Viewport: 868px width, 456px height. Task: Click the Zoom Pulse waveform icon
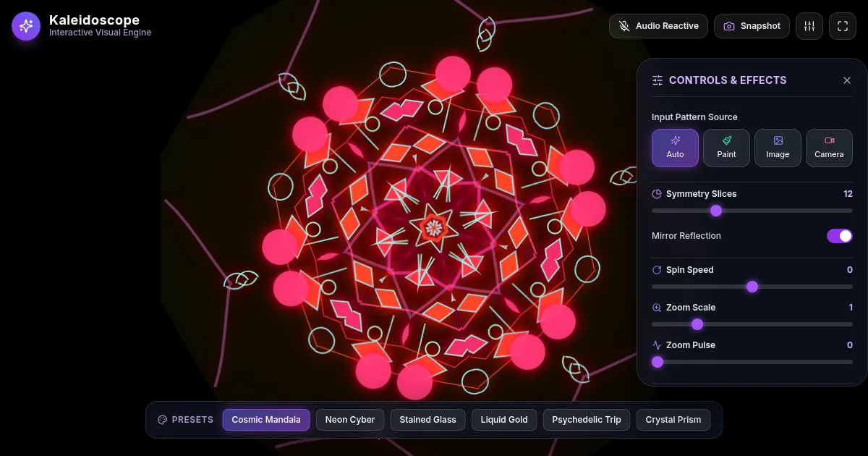tap(657, 345)
